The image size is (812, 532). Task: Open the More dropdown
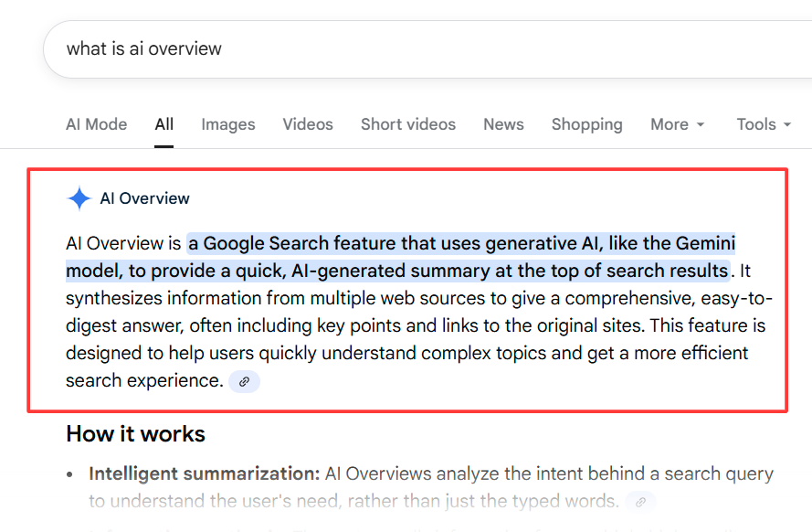[677, 124]
